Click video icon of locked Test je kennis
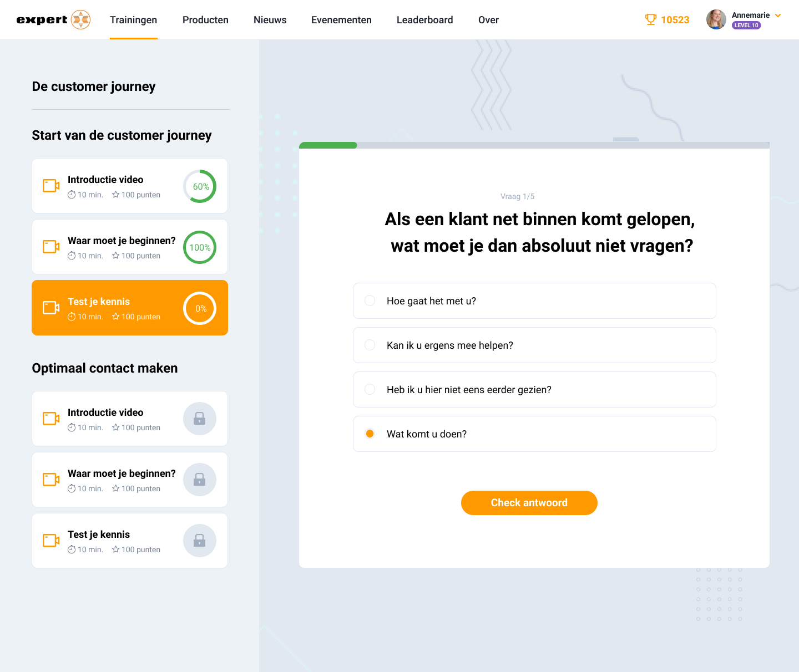Viewport: 799px width, 672px height. pos(51,541)
